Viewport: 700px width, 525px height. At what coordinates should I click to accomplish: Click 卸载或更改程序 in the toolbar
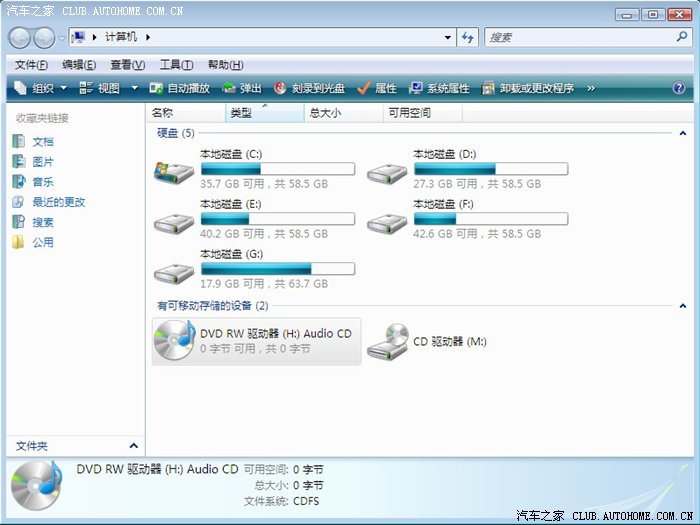click(x=528, y=88)
